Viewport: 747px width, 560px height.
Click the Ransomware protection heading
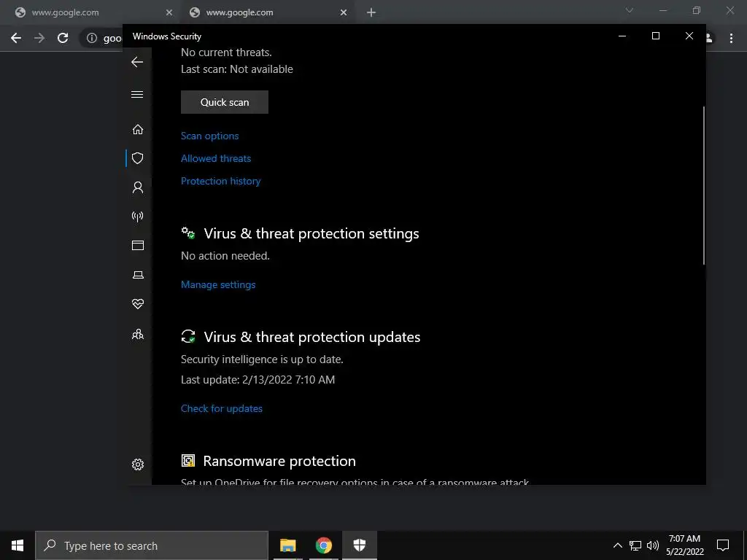(x=279, y=461)
